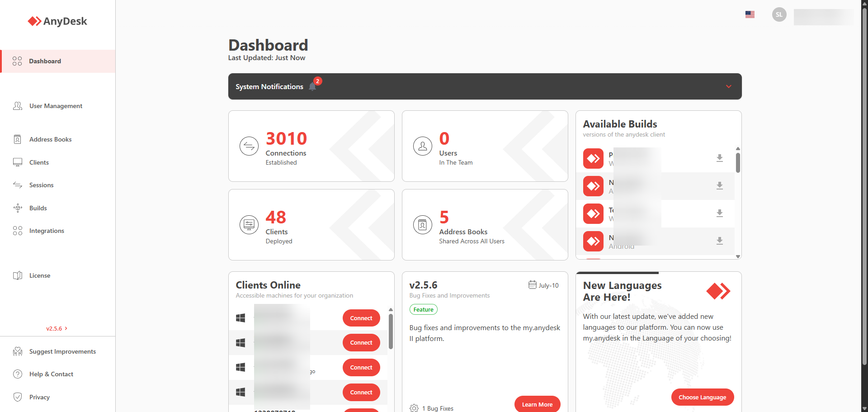The width and height of the screenshot is (868, 412).
Task: Open Dashboard from the sidebar
Action: pos(58,61)
